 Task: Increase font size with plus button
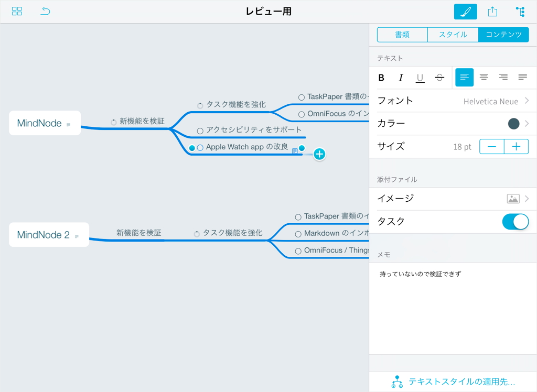point(517,147)
